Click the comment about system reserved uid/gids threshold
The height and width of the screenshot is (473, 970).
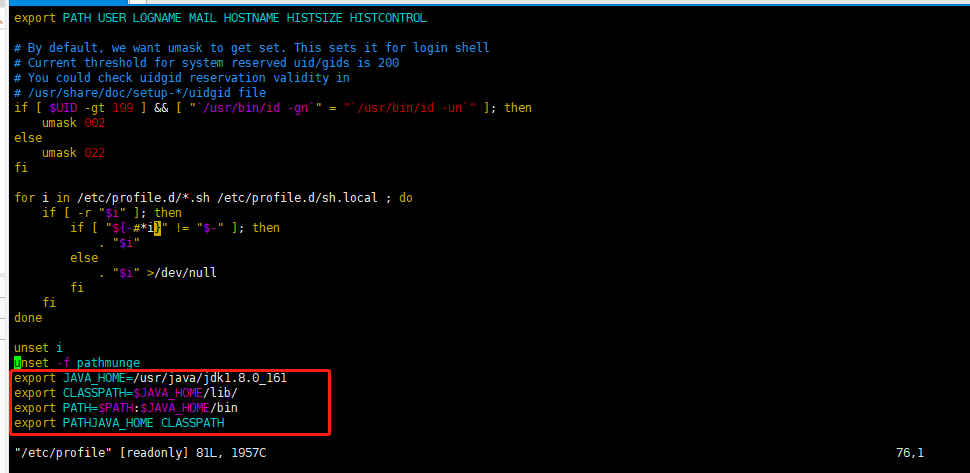[207, 63]
